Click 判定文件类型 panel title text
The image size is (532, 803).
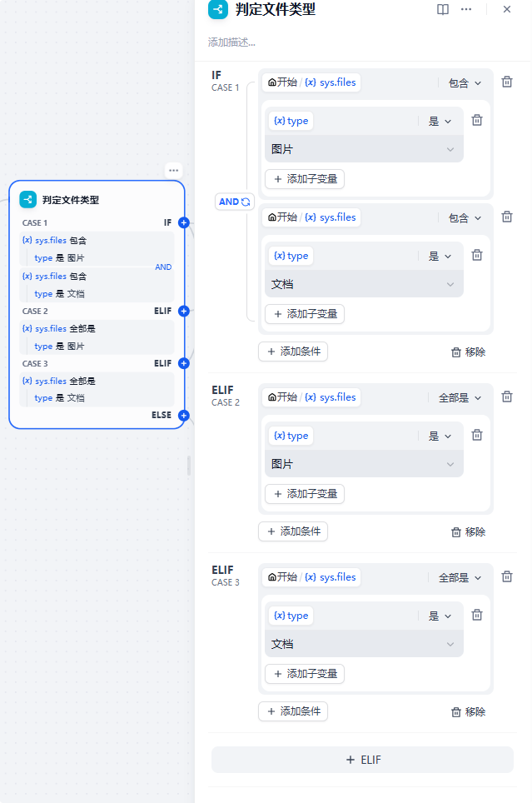coord(276,9)
